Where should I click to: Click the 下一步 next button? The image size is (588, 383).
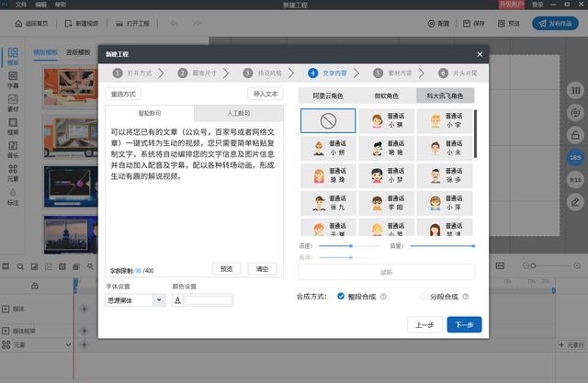pyautogui.click(x=464, y=324)
